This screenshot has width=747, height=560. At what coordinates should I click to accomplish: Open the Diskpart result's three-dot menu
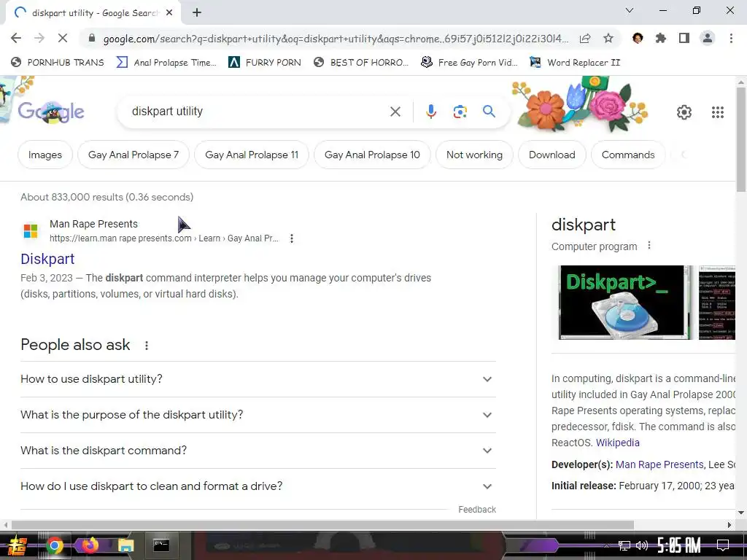tap(292, 238)
